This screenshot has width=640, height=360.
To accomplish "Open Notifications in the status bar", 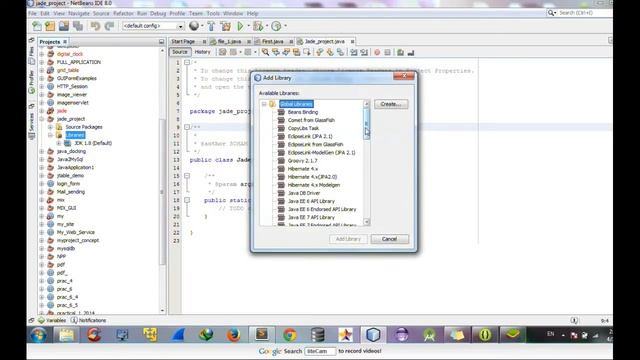I will (x=88, y=320).
